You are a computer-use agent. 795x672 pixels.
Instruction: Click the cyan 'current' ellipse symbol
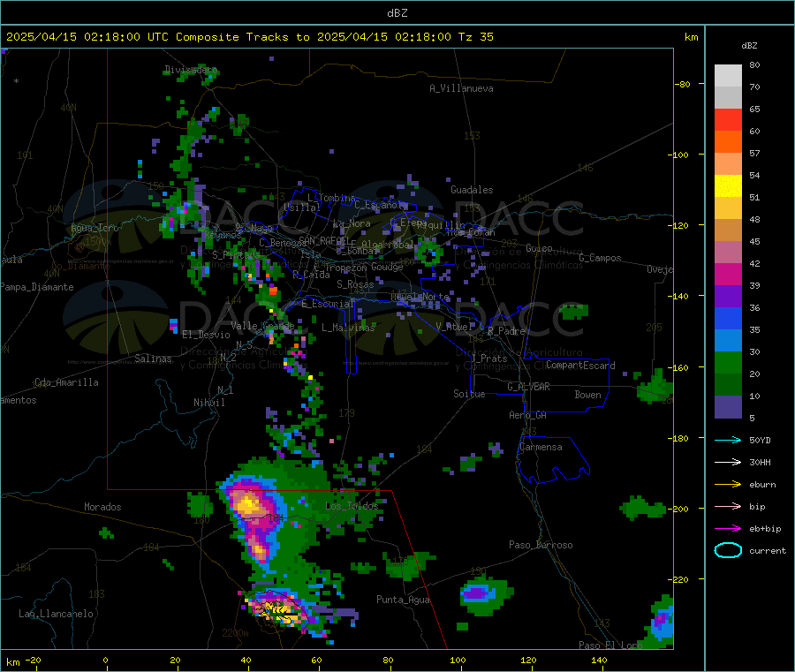pos(728,550)
